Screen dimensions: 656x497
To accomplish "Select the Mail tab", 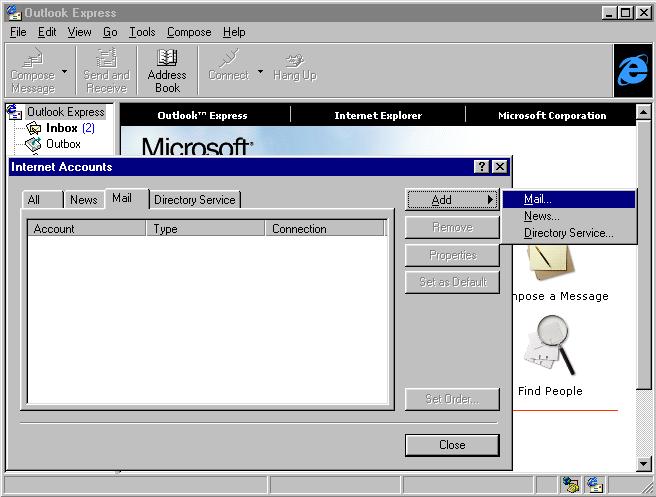I will coord(126,198).
